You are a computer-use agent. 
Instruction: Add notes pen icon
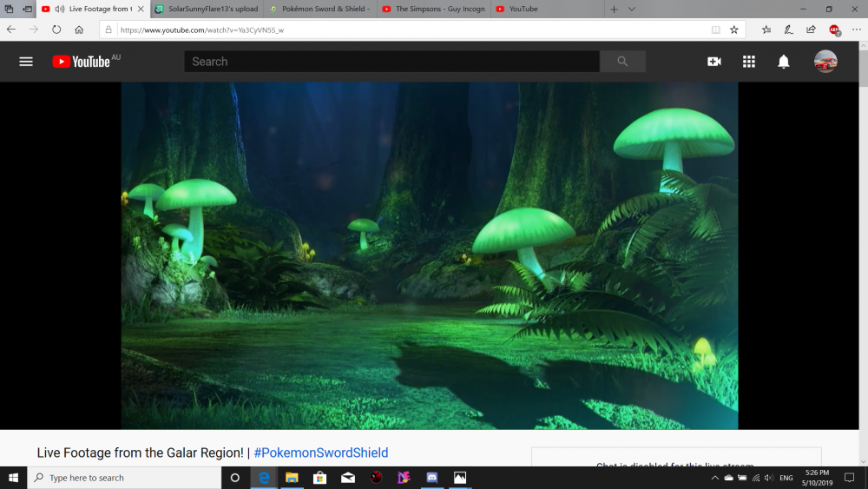coord(789,30)
